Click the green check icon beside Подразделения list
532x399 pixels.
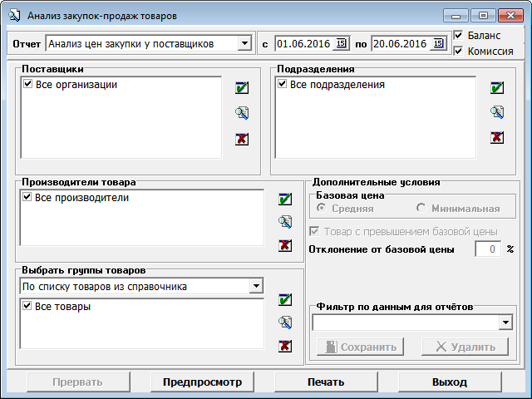click(x=497, y=88)
